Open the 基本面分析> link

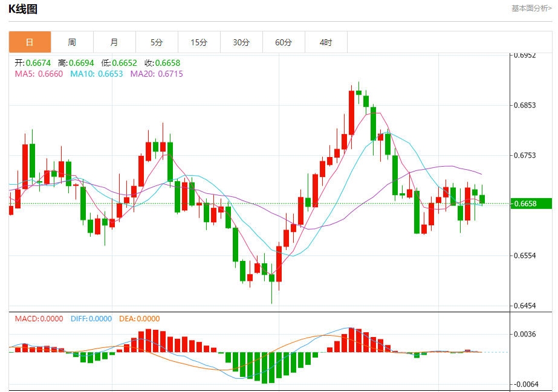(x=531, y=8)
